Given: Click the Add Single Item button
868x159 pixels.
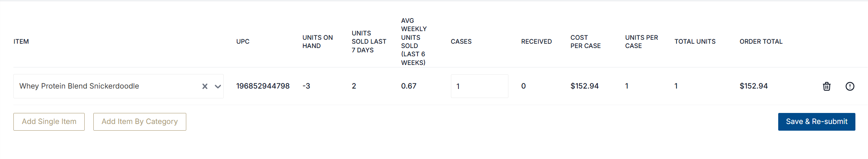Looking at the screenshot, I should coord(49,122).
